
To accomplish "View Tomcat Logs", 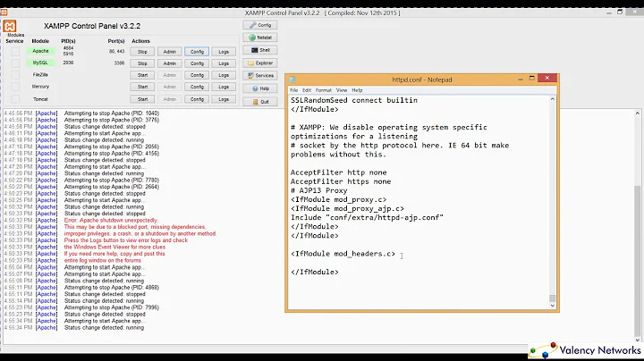I will tap(224, 99).
